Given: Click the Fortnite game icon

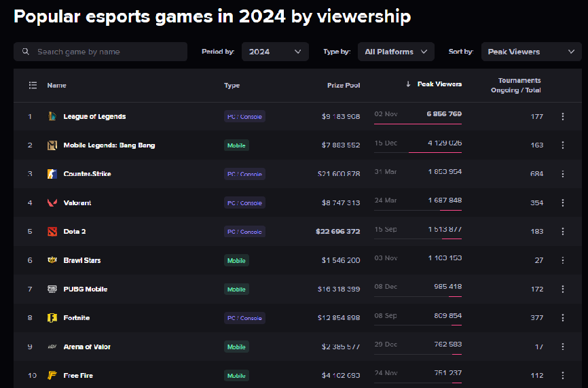Looking at the screenshot, I should coord(52,318).
